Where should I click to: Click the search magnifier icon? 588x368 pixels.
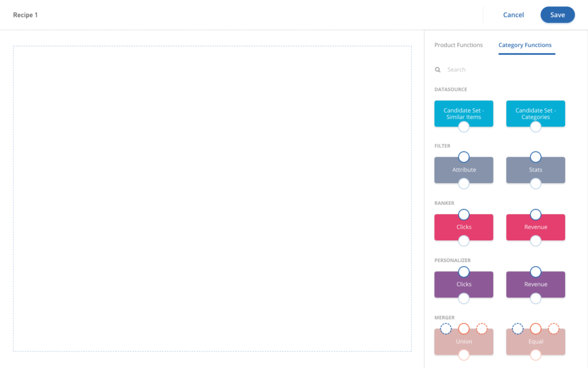[437, 69]
